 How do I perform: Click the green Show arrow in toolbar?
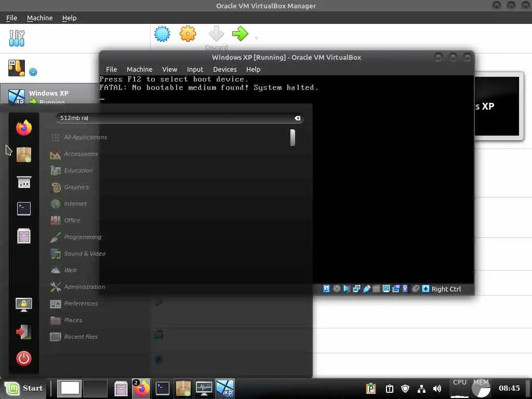pos(240,34)
